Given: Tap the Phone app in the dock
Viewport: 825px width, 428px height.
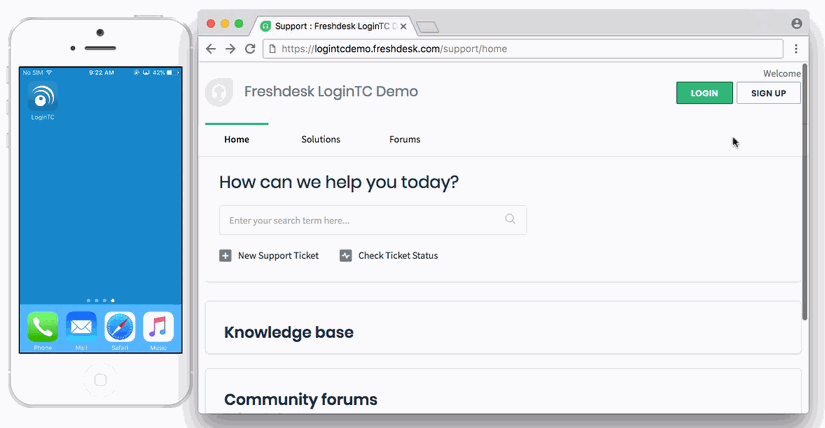Looking at the screenshot, I should (43, 327).
